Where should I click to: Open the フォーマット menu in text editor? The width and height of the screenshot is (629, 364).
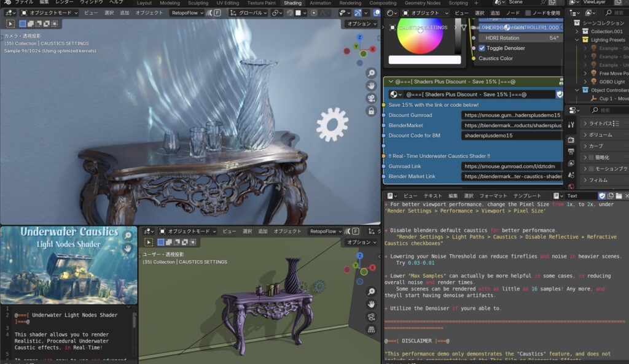493,196
